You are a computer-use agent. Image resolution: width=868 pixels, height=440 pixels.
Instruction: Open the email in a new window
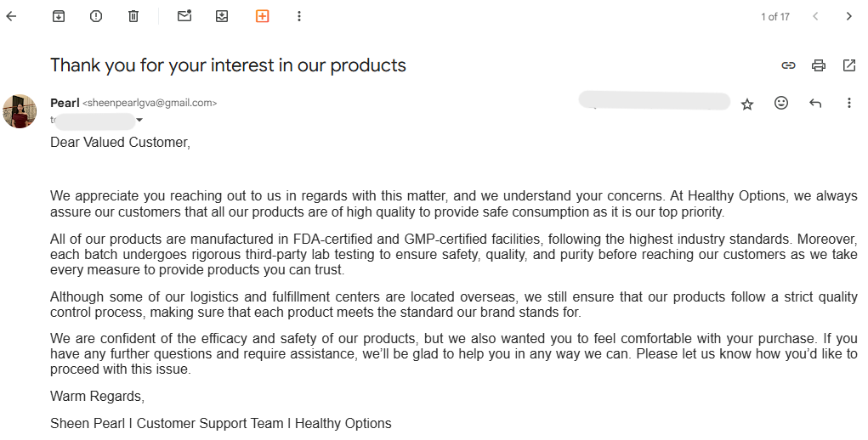click(849, 65)
